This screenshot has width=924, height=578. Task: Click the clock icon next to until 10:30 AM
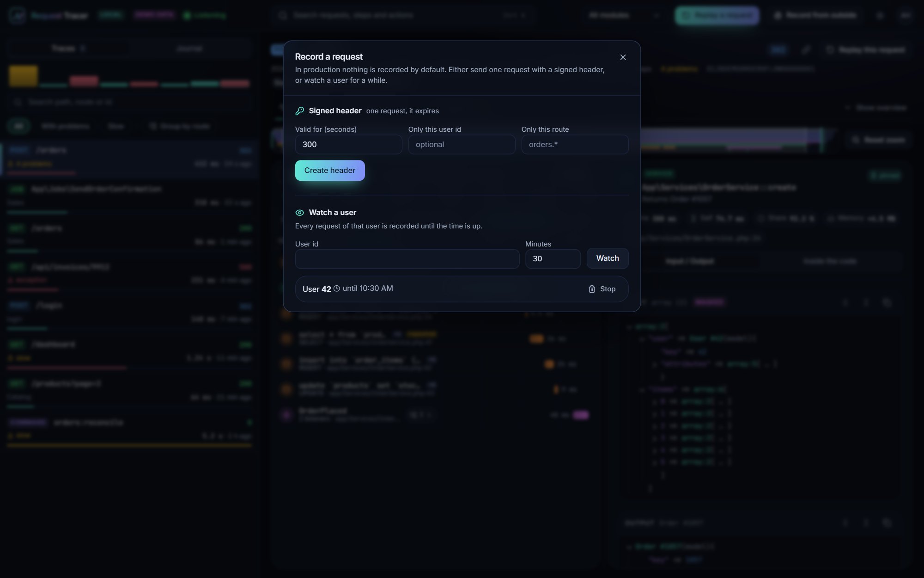coord(337,289)
